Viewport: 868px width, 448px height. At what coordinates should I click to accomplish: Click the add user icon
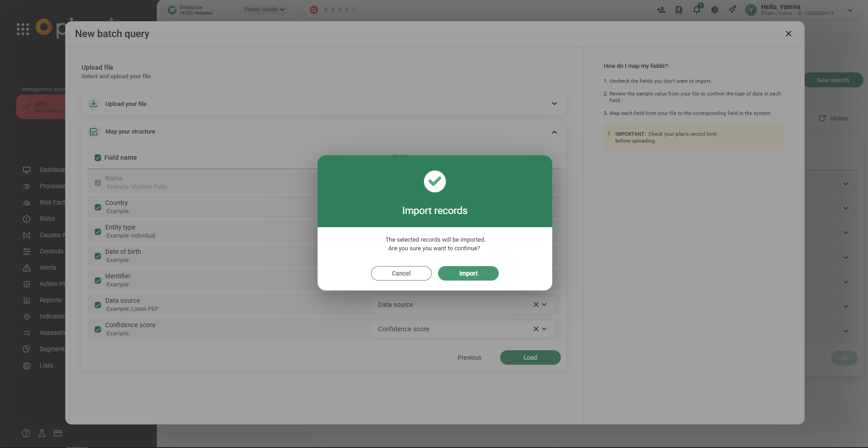click(x=661, y=10)
